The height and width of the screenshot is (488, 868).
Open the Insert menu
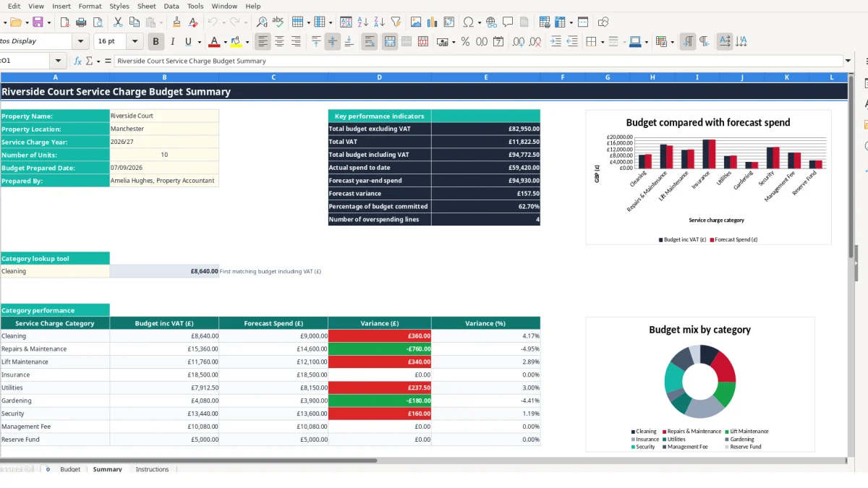(x=61, y=6)
